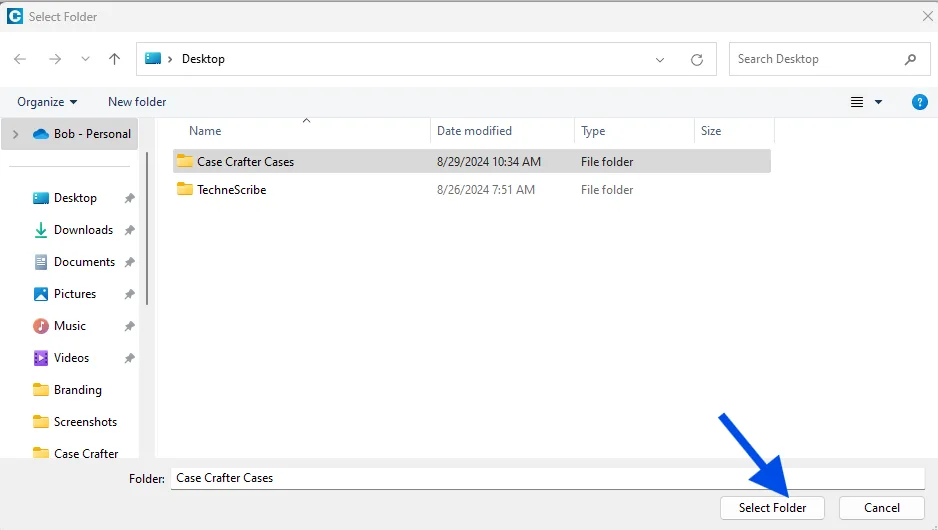938x530 pixels.
Task: Click the pin icon next to Downloads
Action: (x=129, y=230)
